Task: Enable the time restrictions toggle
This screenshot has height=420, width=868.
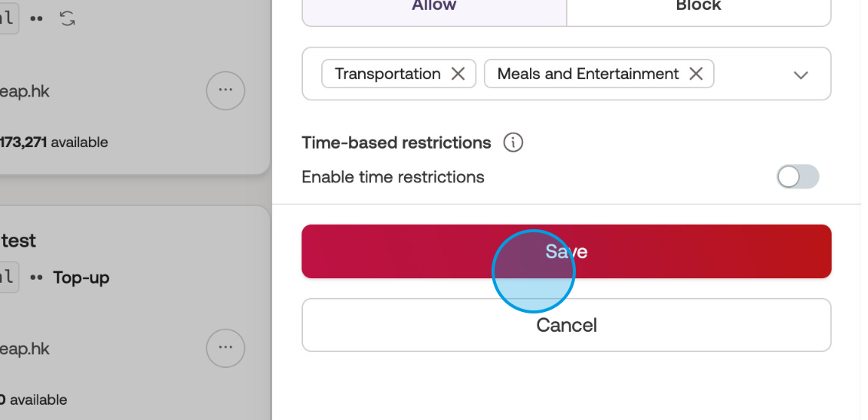Action: coord(797,177)
